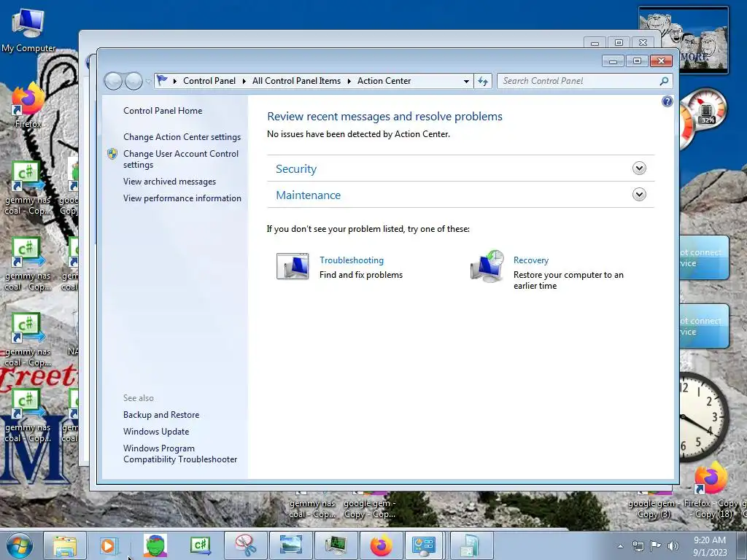Click the search magnifier icon
Viewport: 747px width, 560px height.
point(664,81)
